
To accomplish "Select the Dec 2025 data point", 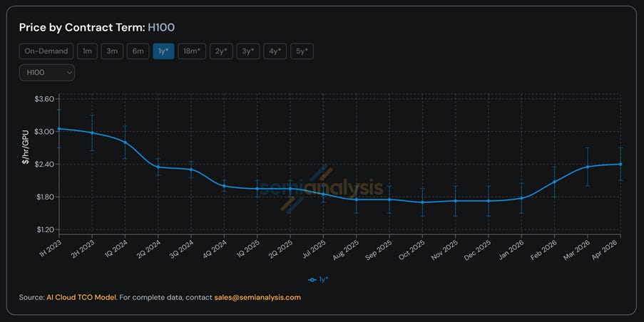I will tap(489, 201).
